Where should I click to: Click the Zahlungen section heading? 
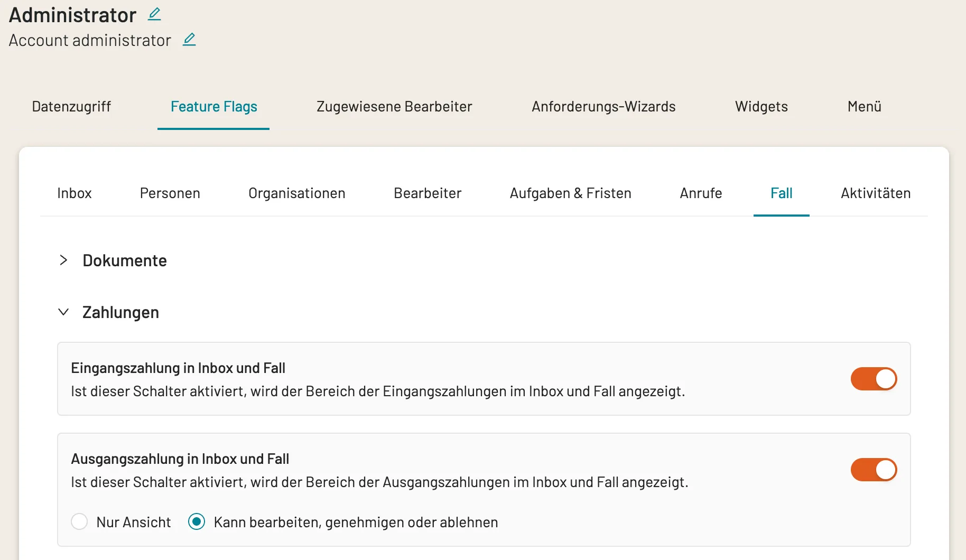click(120, 312)
